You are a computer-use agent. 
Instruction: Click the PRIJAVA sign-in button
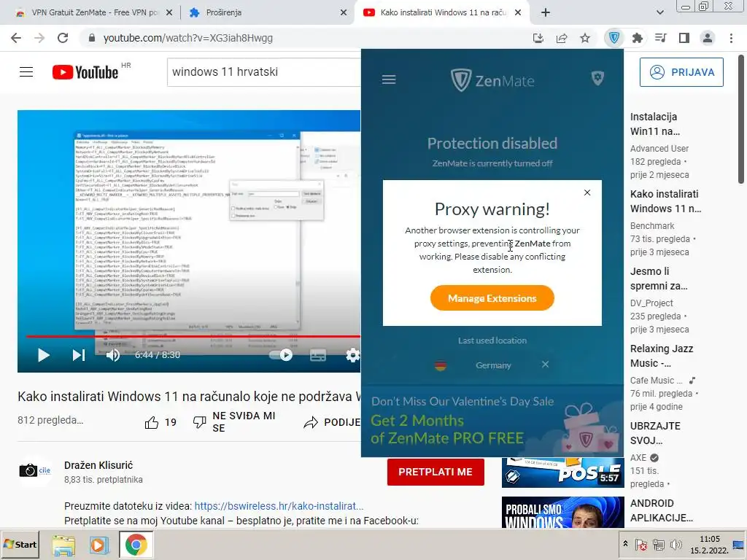[x=681, y=72]
